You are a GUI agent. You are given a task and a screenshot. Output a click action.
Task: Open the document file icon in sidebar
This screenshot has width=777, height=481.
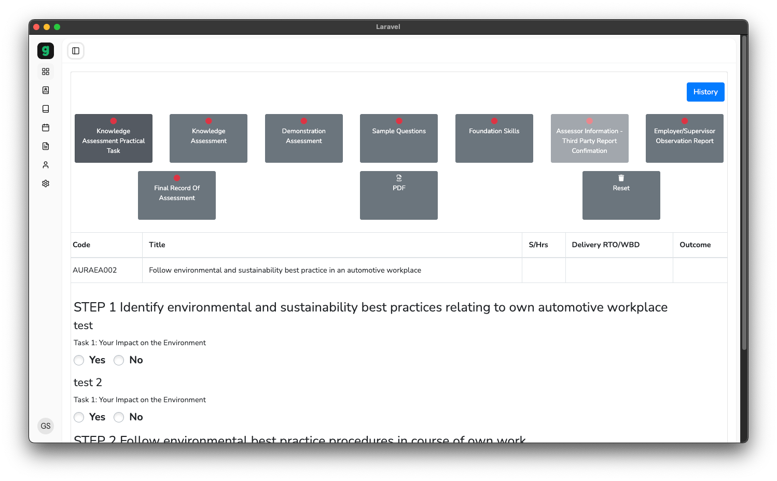point(45,146)
